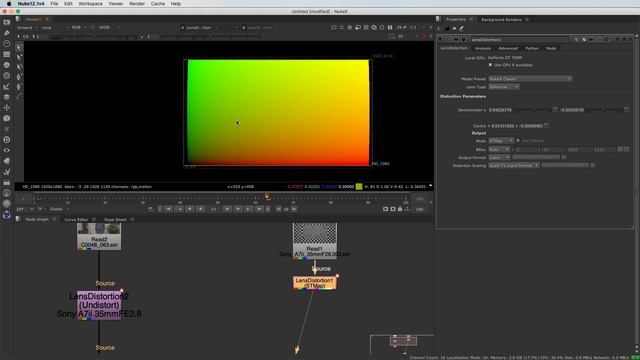Open the Image nodes menu in left toolbar
This screenshot has width=640, height=360.
7,22
